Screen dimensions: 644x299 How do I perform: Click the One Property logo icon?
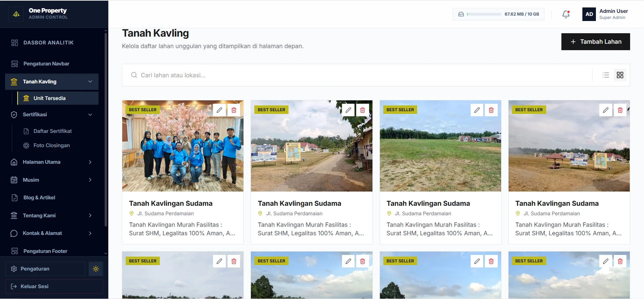[16, 14]
